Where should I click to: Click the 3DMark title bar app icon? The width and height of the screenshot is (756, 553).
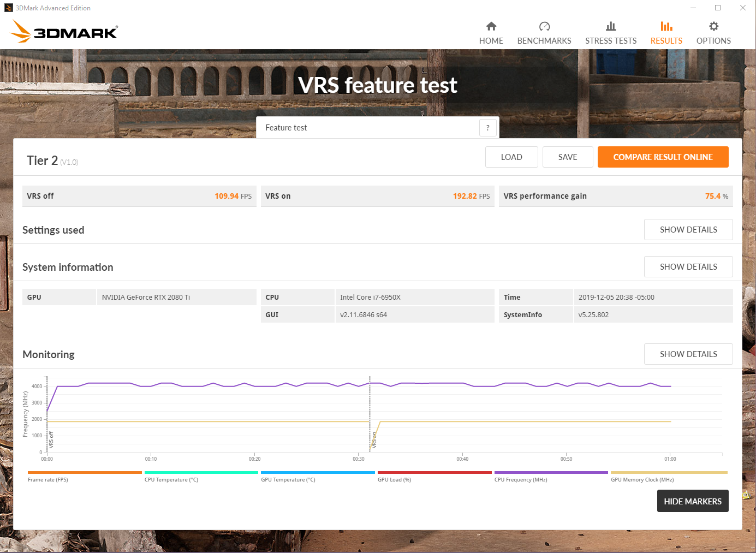(x=8, y=8)
